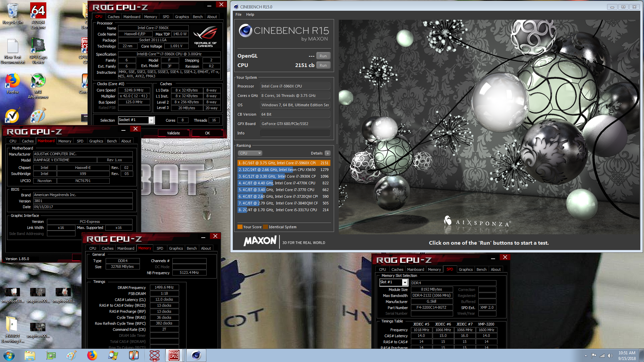Open the Paint palette desktop shortcut

coord(38,116)
